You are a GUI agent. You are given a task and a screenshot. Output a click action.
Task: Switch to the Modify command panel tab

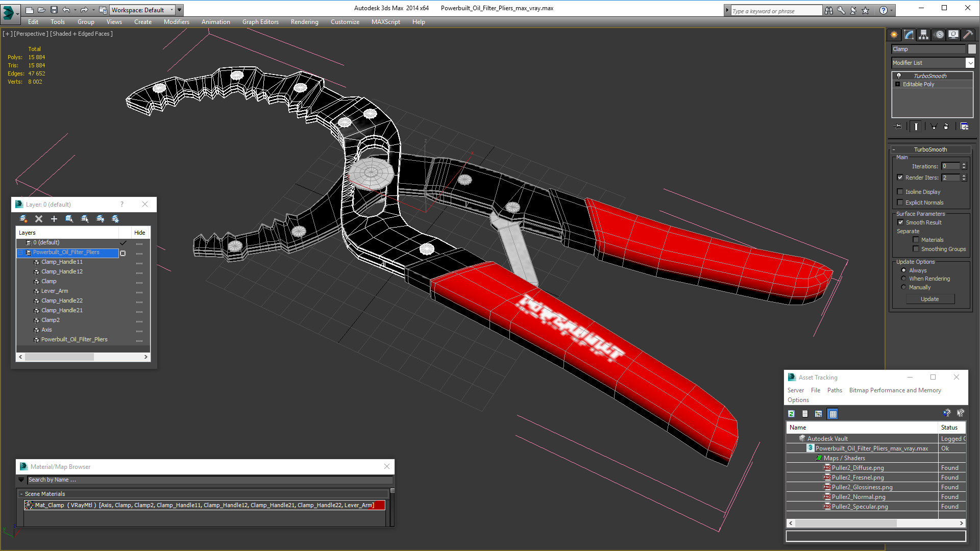pos(909,35)
